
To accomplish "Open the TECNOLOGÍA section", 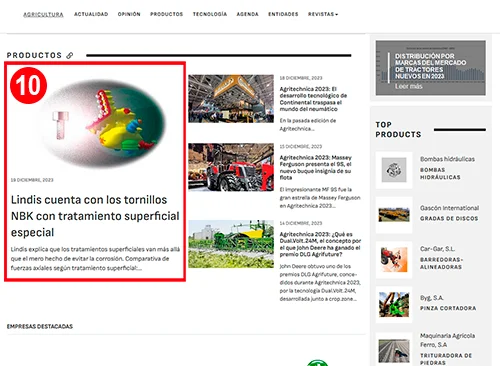I will (x=210, y=14).
